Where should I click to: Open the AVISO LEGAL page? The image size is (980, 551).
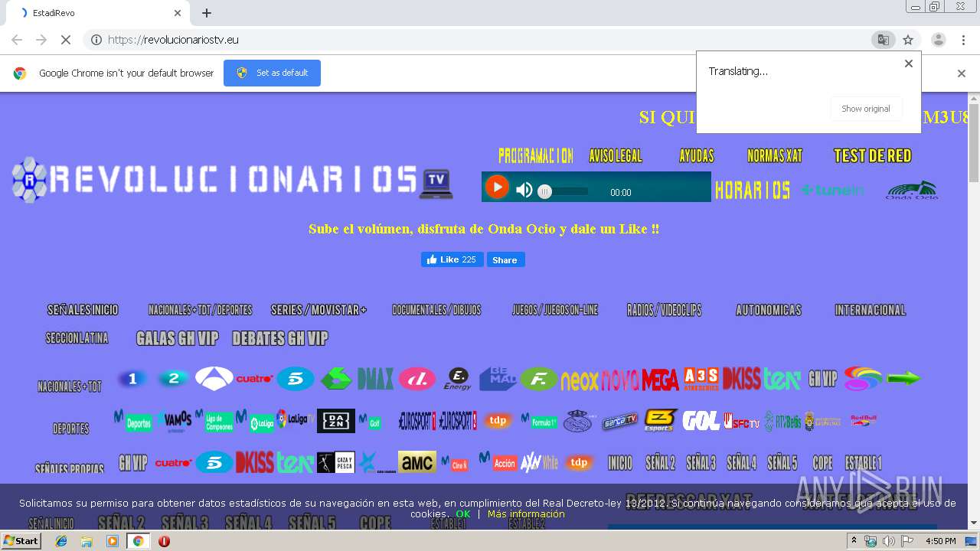tap(616, 156)
